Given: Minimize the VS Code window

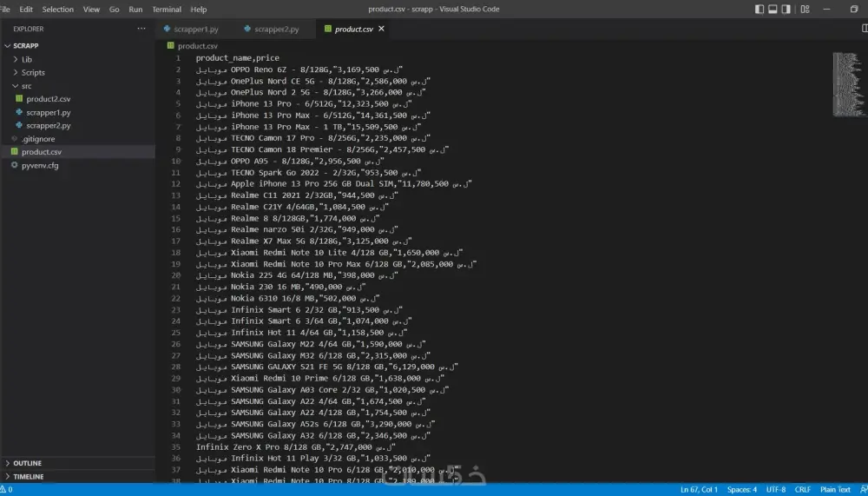Looking at the screenshot, I should click(827, 10).
